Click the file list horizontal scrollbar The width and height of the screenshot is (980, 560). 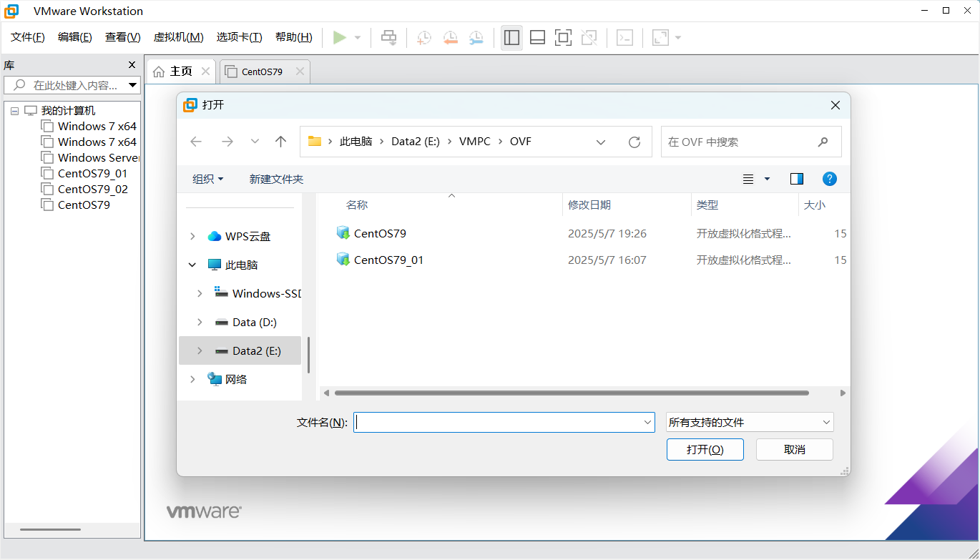572,393
